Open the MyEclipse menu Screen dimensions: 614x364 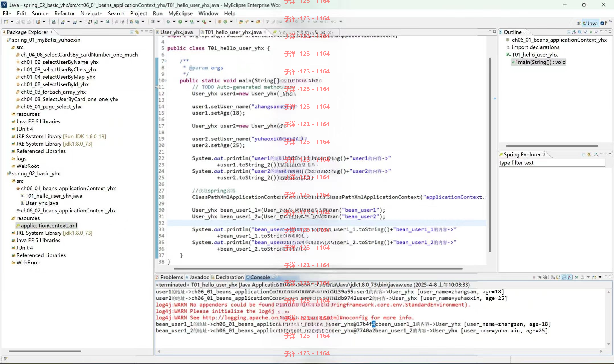tap(180, 13)
